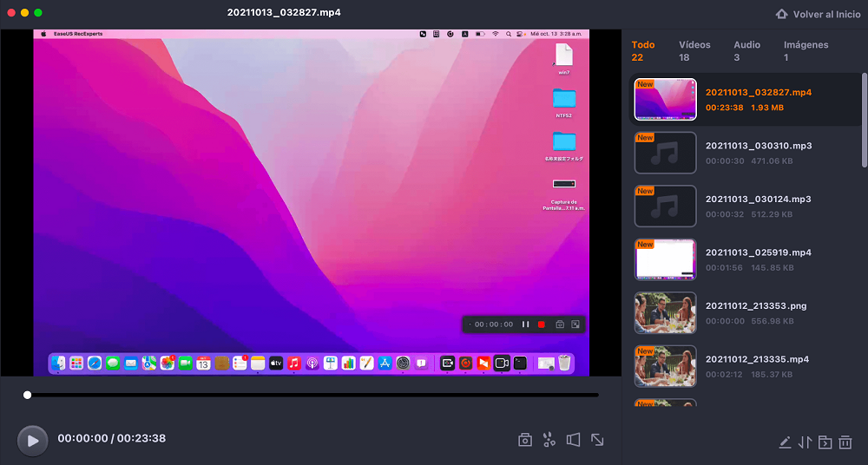
Task: Select the 20211012_213353.png thumbnail
Action: pos(665,313)
